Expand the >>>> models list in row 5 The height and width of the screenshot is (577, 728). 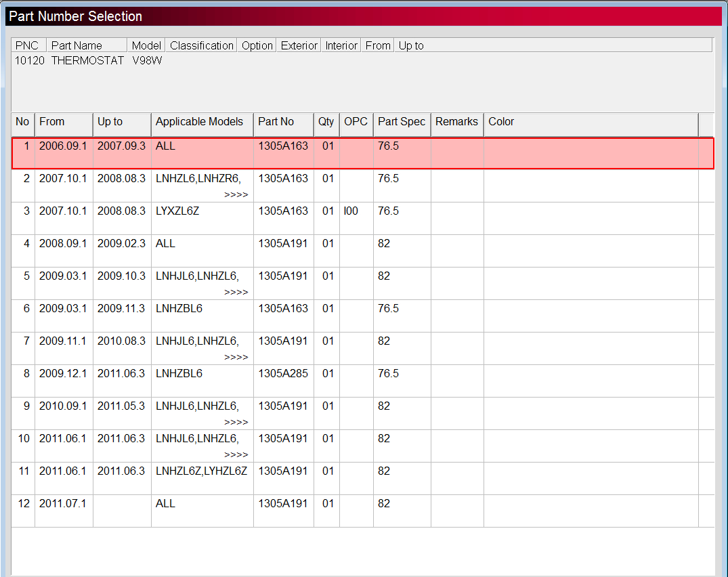coord(236,293)
